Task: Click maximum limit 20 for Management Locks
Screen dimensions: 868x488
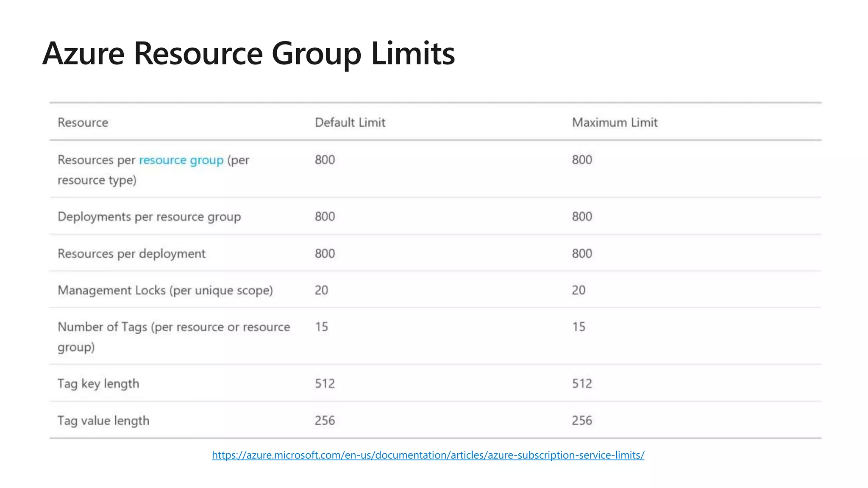Action: tap(579, 290)
